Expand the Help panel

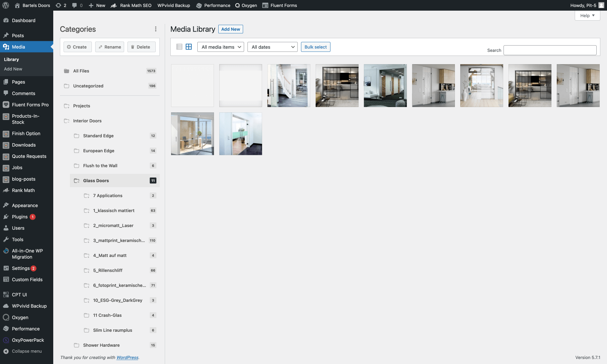click(x=587, y=16)
